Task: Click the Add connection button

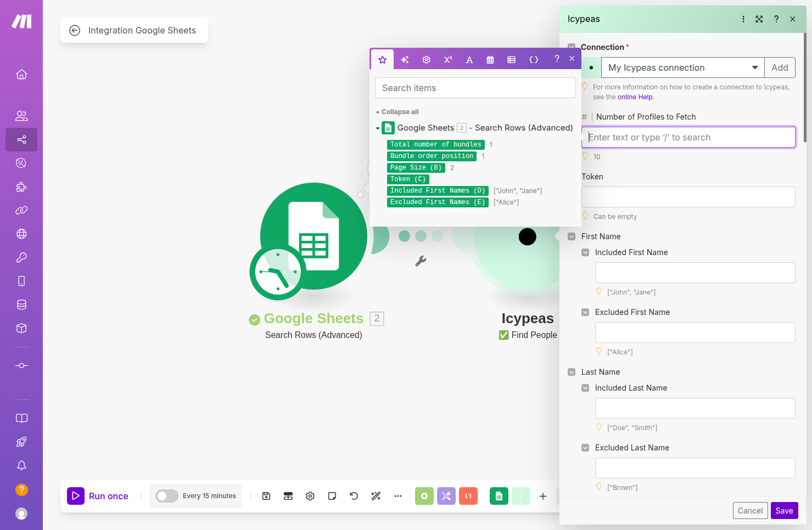Action: point(780,67)
